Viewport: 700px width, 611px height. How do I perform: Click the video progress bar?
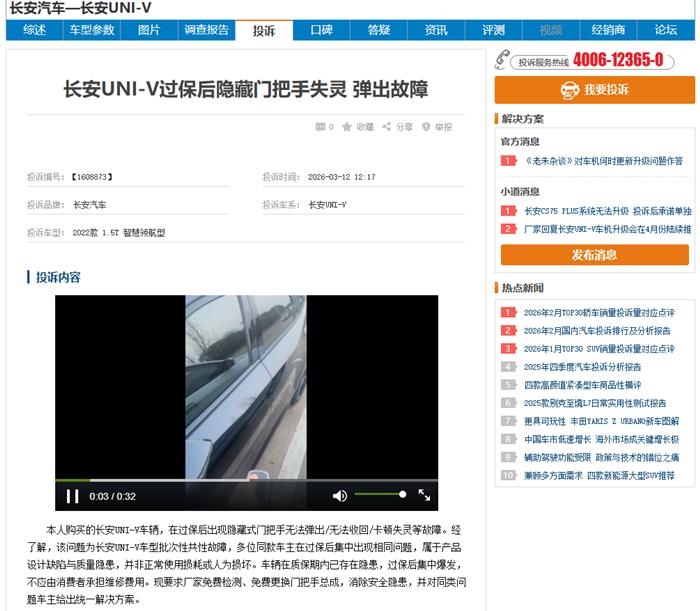(246, 481)
